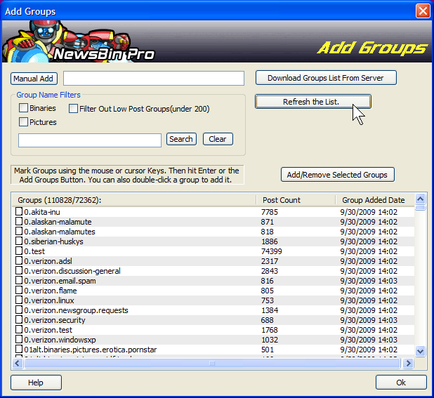Click the date in the 0.verizon.windowsxp row
Viewport: 434px width, 398px height.
[x=369, y=340]
